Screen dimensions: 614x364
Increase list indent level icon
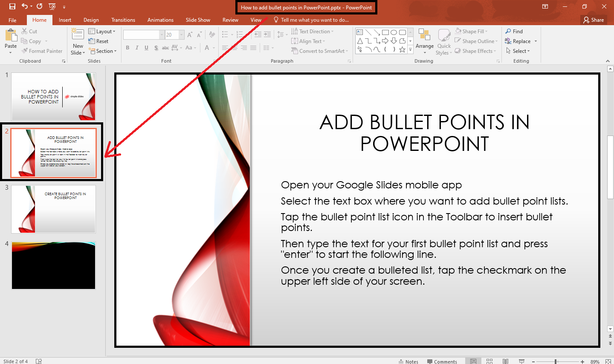pos(267,35)
